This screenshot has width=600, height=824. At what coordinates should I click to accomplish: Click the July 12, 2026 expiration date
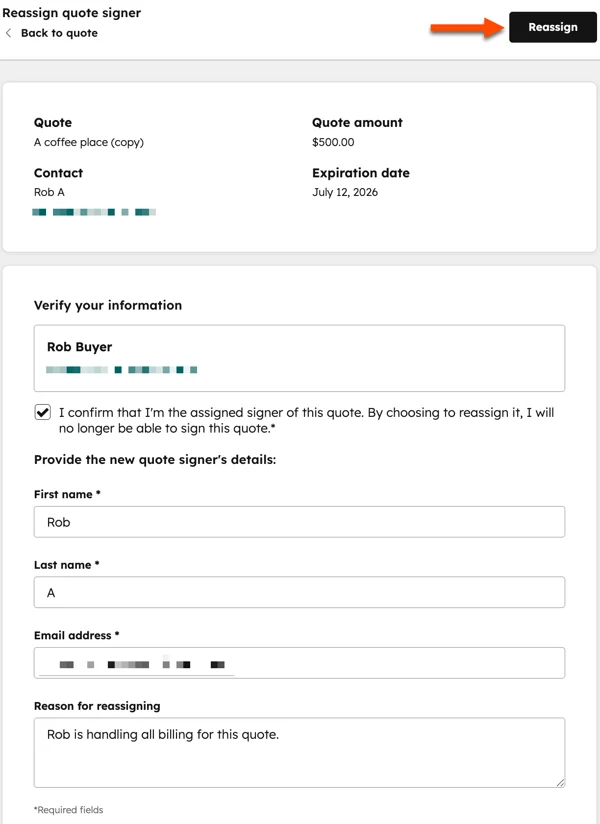pyautogui.click(x=345, y=192)
